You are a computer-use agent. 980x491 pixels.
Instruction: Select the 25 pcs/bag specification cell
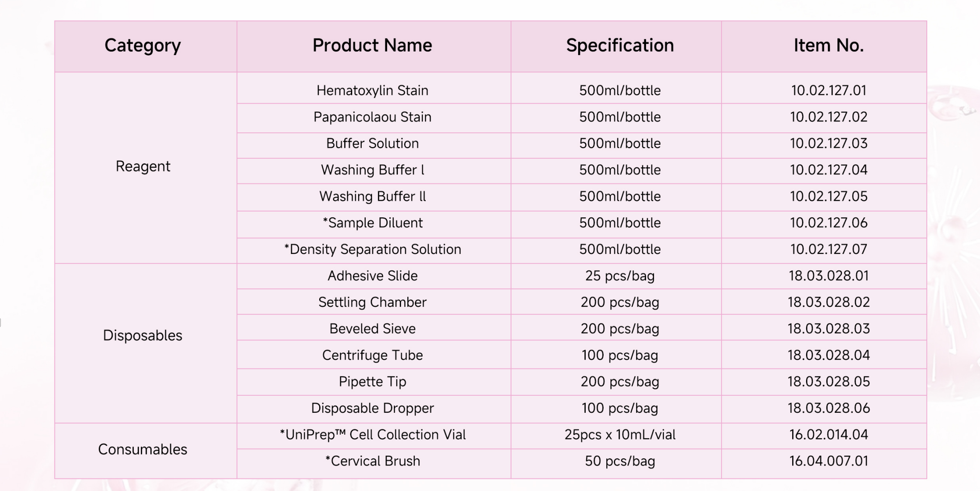(x=620, y=276)
